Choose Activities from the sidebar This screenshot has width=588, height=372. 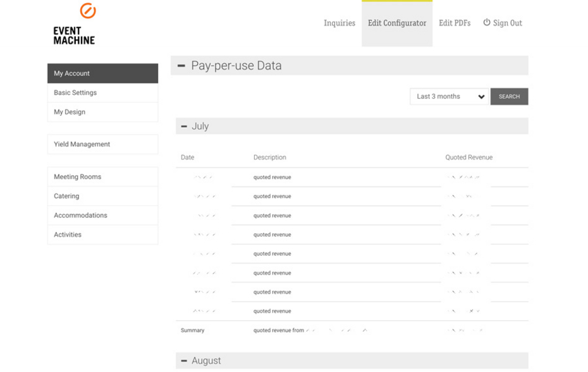(102, 235)
